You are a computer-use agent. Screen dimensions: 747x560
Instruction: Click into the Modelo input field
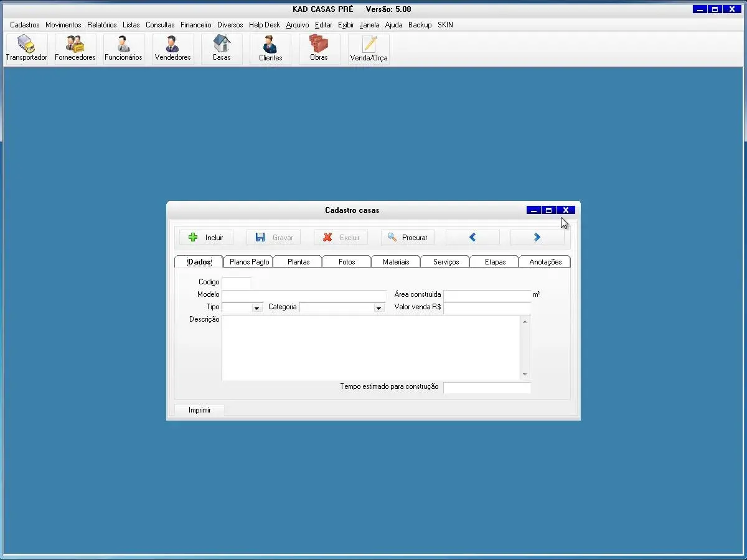point(304,295)
